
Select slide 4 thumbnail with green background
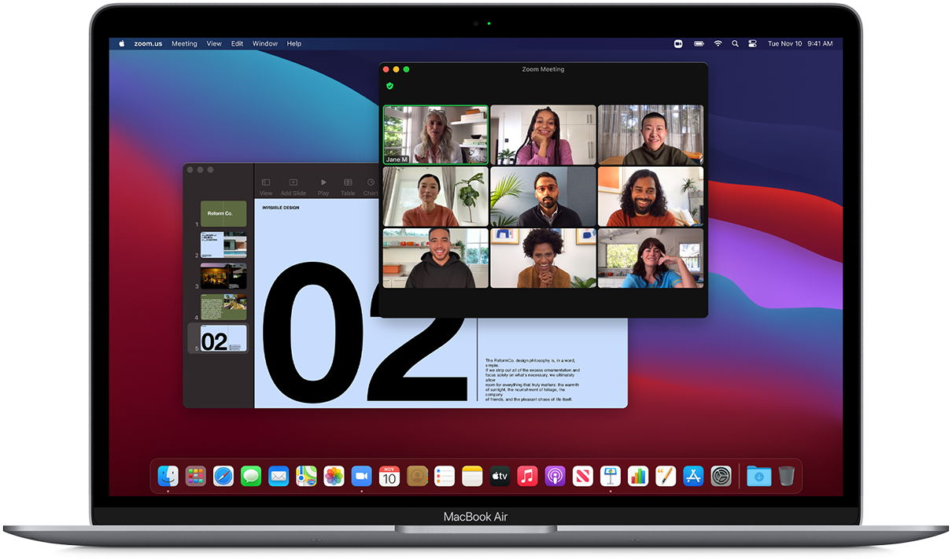click(x=223, y=307)
